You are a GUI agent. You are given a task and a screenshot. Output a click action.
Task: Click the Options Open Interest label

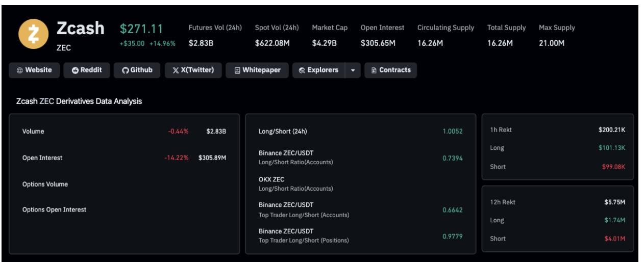click(x=54, y=209)
